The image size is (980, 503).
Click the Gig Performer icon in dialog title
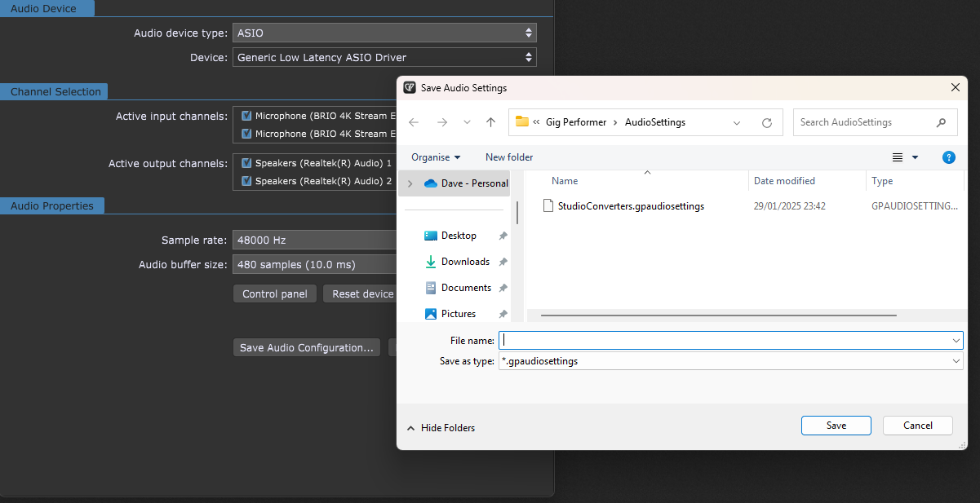coord(410,88)
